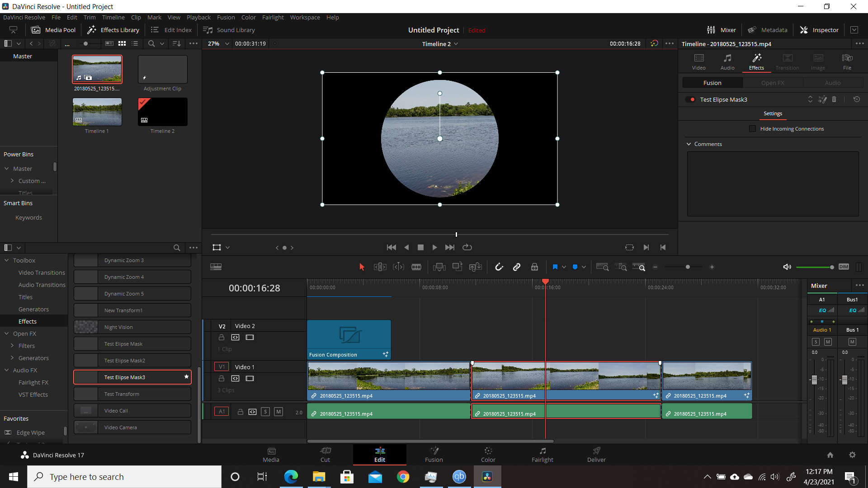This screenshot has height=488, width=868.
Task: Open Google Chrome from taskbar
Action: 403,477
